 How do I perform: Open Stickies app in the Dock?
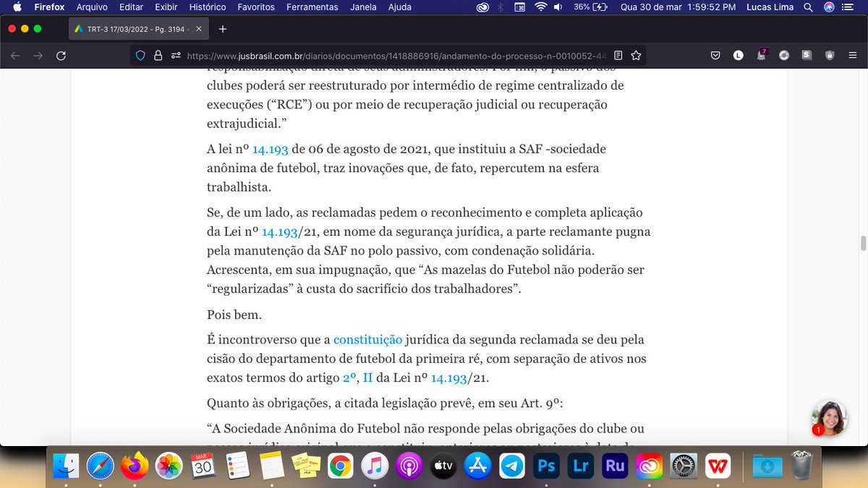pos(306,466)
